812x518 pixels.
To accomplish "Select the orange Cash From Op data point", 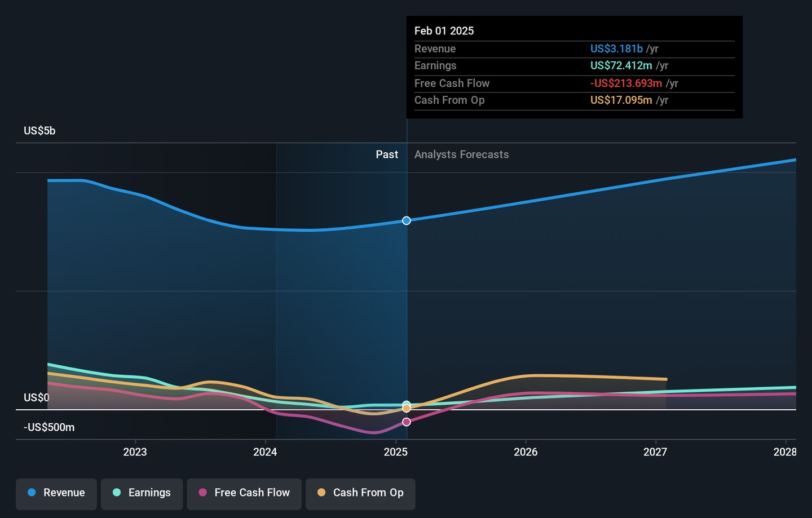I will point(407,409).
